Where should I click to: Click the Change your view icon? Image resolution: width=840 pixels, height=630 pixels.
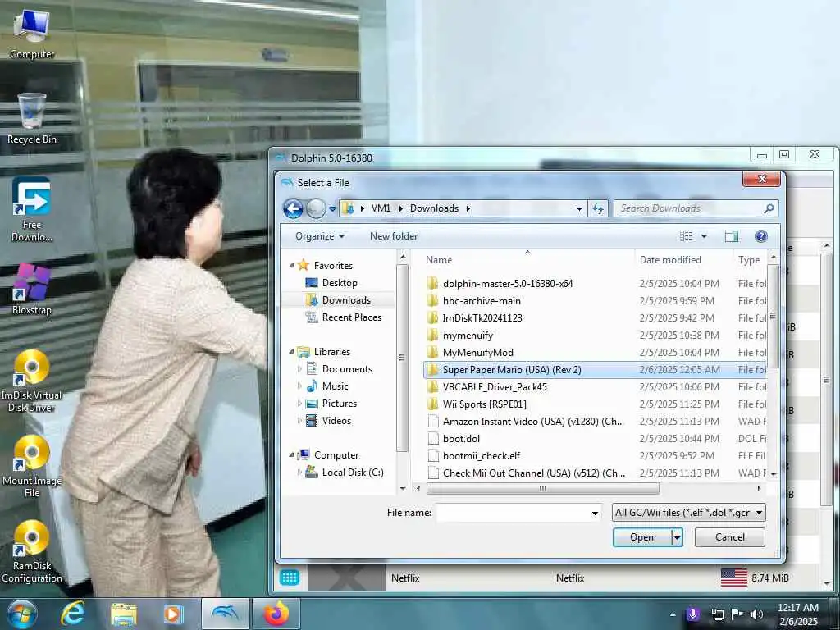(x=687, y=236)
